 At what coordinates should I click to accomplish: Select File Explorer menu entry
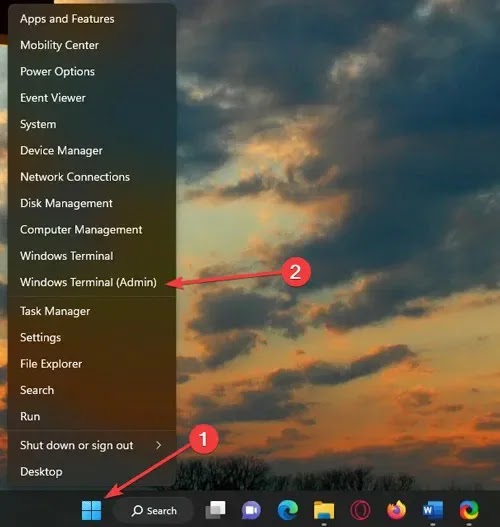(91, 364)
